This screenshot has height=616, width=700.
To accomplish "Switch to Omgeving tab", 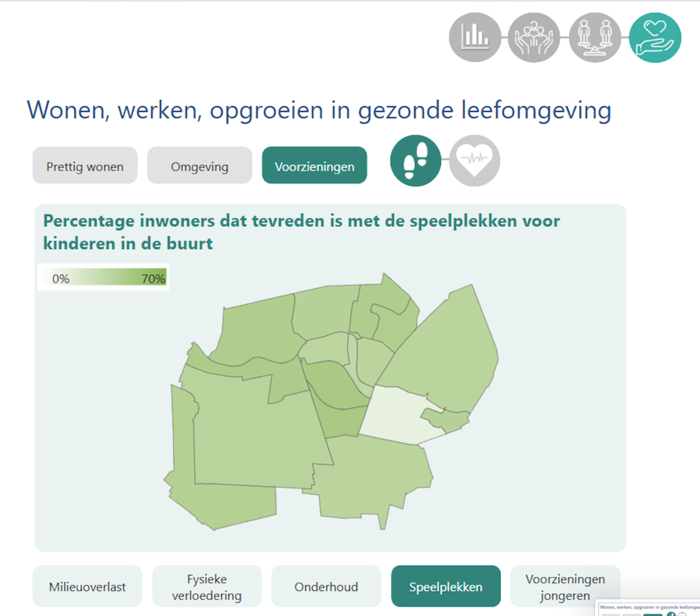I will [199, 166].
